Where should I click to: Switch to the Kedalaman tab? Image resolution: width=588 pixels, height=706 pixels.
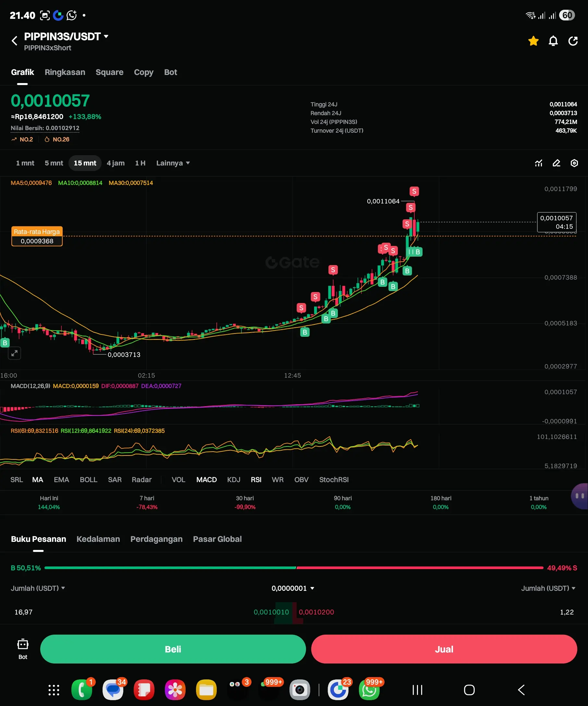98,539
